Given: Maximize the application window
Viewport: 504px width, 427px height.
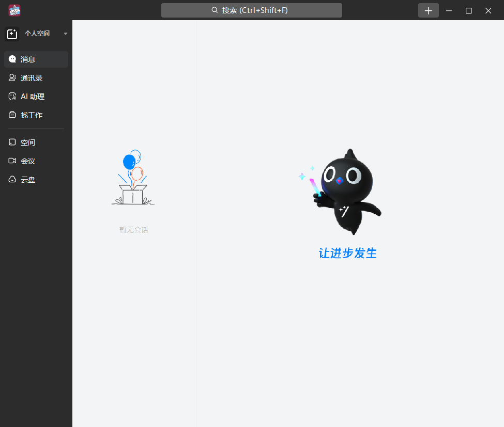Looking at the screenshot, I should pos(469,11).
